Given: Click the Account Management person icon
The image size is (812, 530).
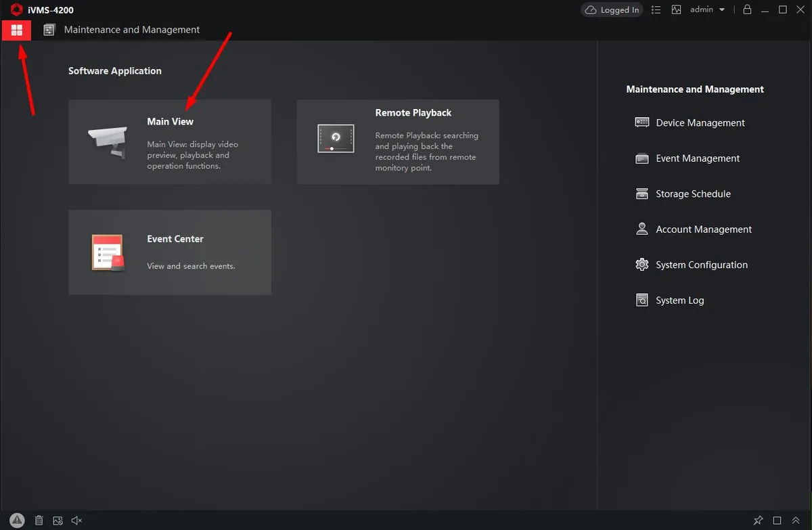Looking at the screenshot, I should [641, 229].
